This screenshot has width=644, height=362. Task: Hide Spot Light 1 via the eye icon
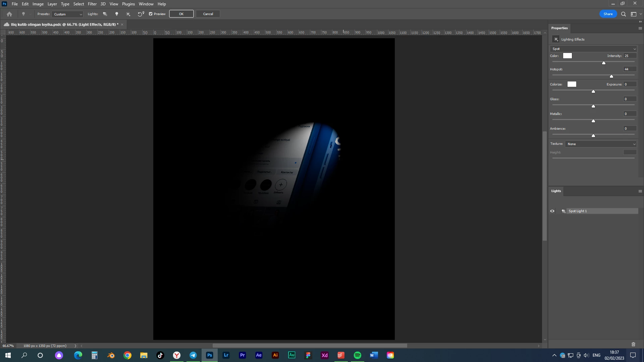(x=552, y=211)
